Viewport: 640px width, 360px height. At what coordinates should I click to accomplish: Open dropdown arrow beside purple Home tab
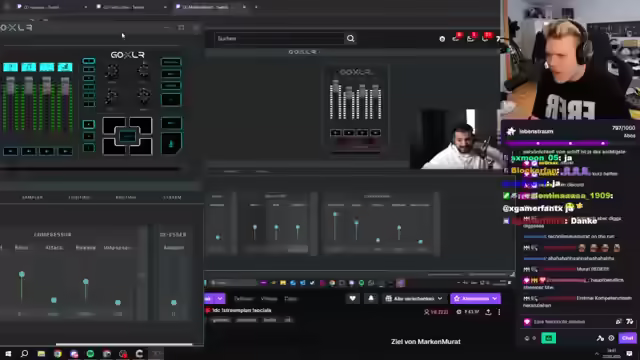tap(220, 298)
